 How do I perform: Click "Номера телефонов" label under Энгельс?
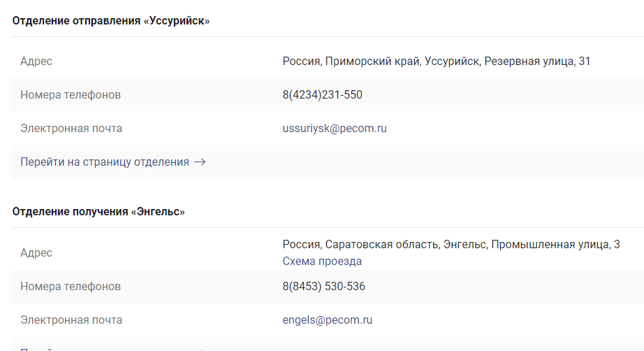pyautogui.click(x=71, y=287)
